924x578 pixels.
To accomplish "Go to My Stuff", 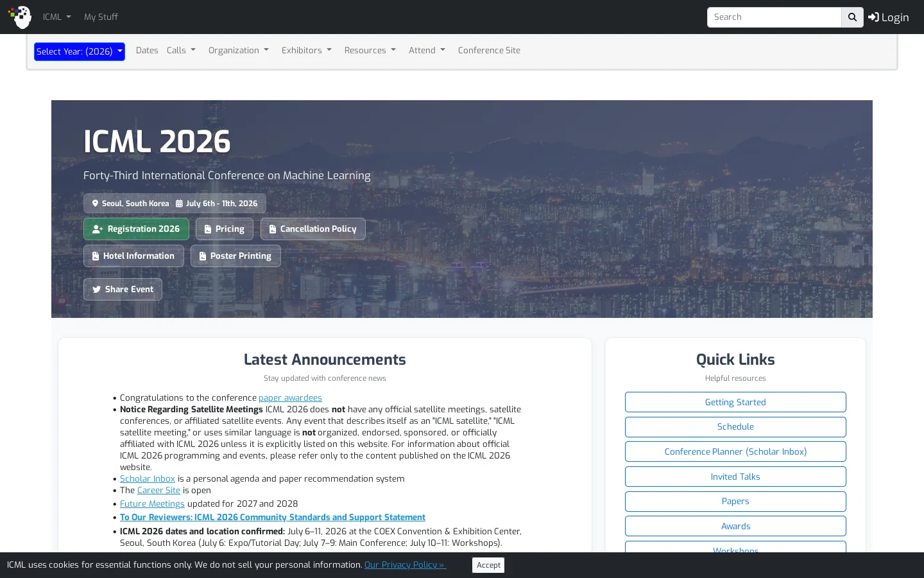I will (101, 17).
